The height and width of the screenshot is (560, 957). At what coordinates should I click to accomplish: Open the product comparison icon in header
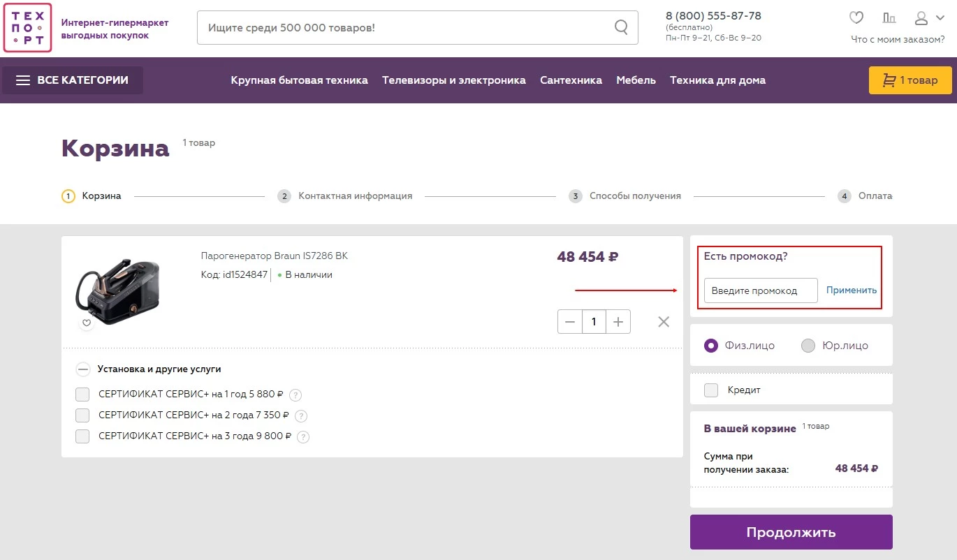click(889, 17)
